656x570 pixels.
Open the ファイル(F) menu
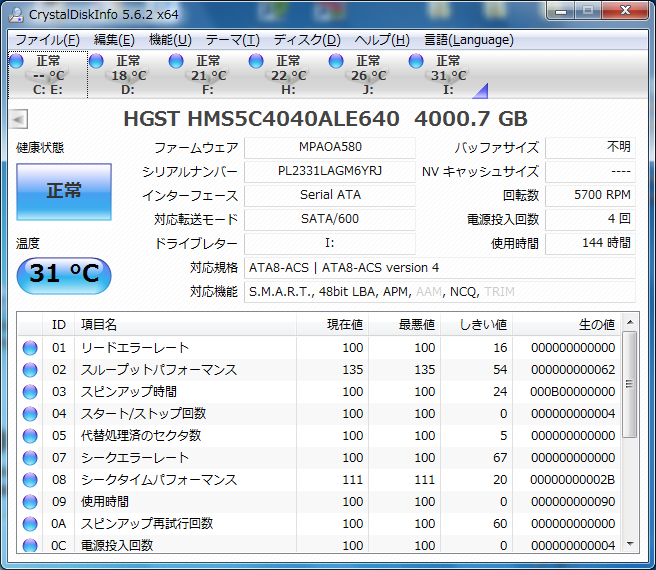point(47,40)
